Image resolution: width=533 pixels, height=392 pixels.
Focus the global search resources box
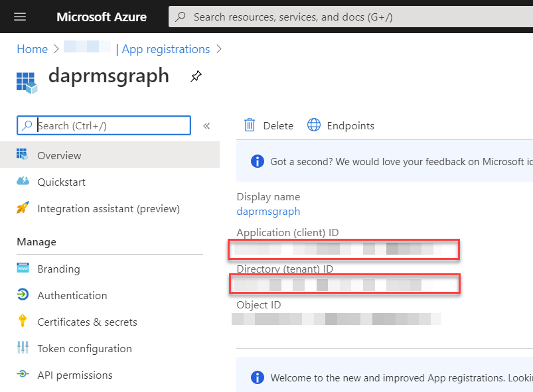tap(351, 17)
